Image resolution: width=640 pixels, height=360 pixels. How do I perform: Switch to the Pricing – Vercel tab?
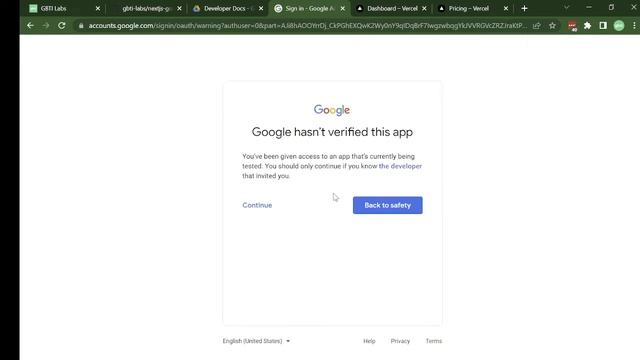[x=469, y=8]
